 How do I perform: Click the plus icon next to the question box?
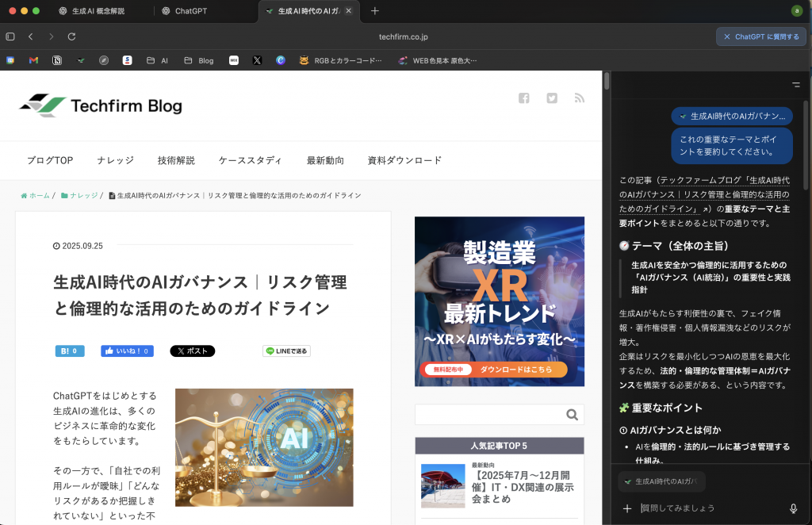click(628, 508)
